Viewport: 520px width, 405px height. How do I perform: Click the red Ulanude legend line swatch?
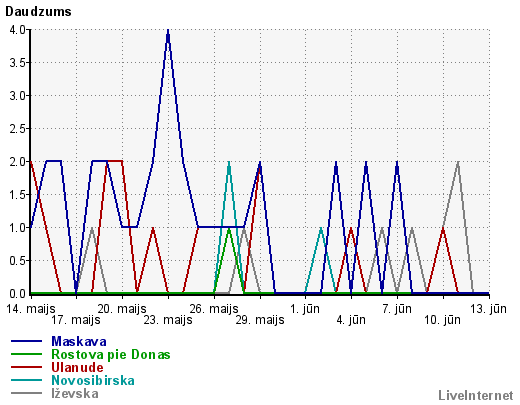(27, 367)
